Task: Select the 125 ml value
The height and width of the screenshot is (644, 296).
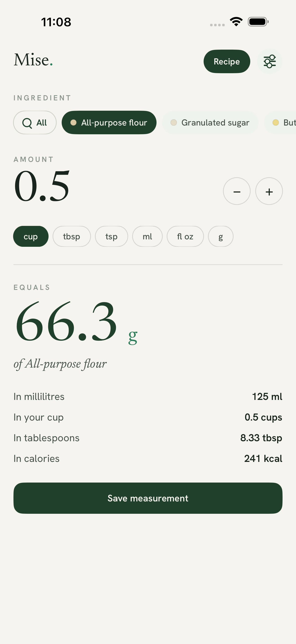Action: [x=267, y=397]
